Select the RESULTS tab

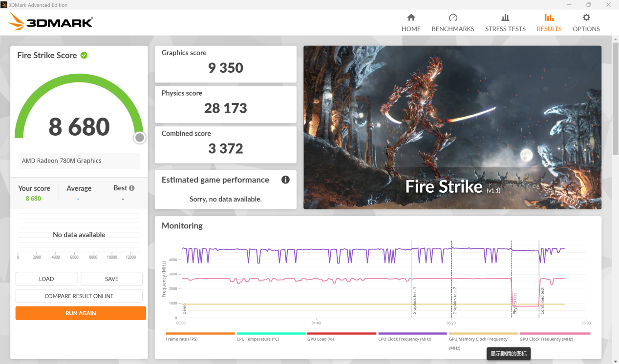(549, 22)
